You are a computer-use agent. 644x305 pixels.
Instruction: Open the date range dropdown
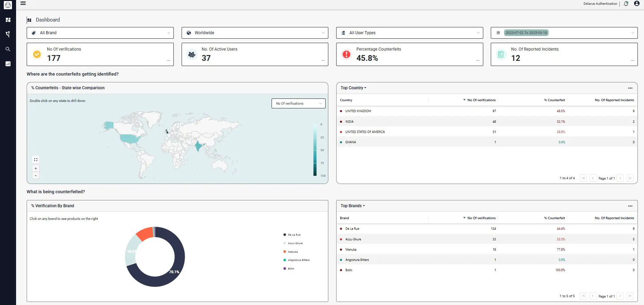[564, 33]
